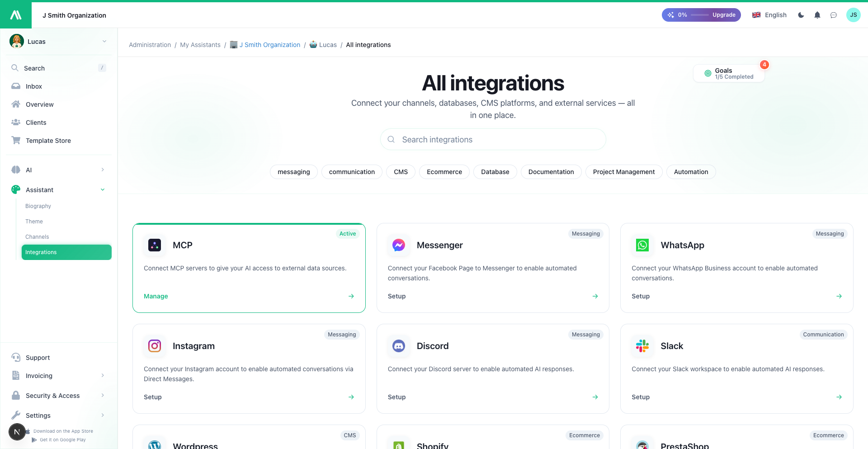Click the WhatsApp logo icon

(642, 245)
